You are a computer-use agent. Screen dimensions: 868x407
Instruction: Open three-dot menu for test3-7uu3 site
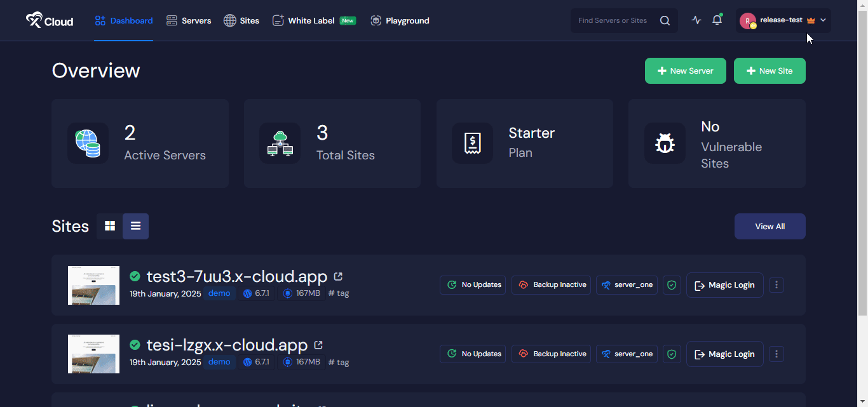pos(776,285)
